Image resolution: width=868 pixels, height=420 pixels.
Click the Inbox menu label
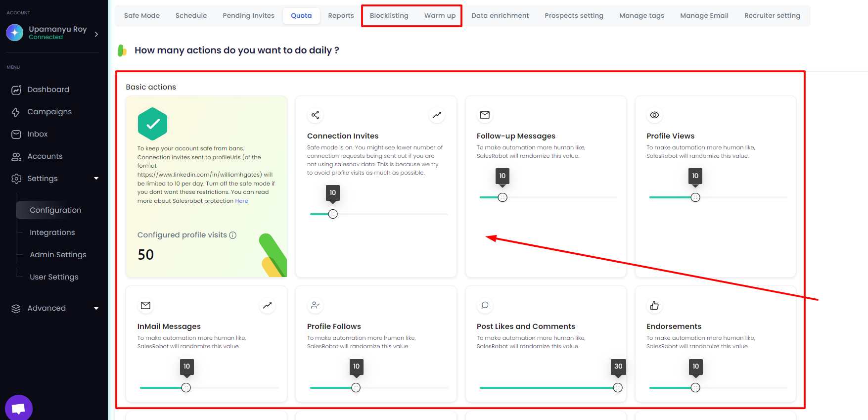coord(38,134)
